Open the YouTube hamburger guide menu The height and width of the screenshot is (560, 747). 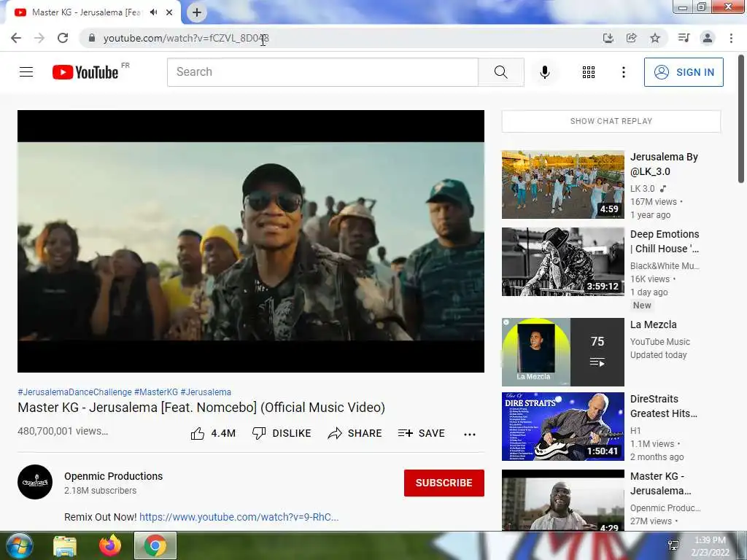(26, 72)
